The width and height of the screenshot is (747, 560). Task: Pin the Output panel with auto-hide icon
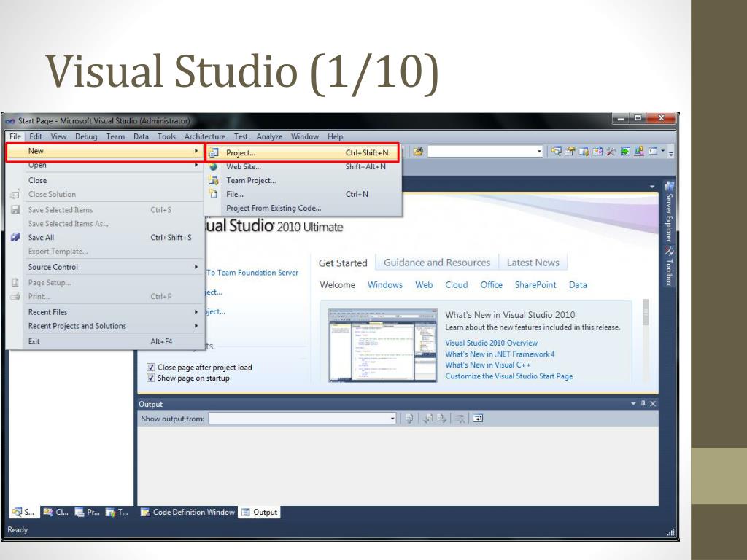[x=643, y=404]
